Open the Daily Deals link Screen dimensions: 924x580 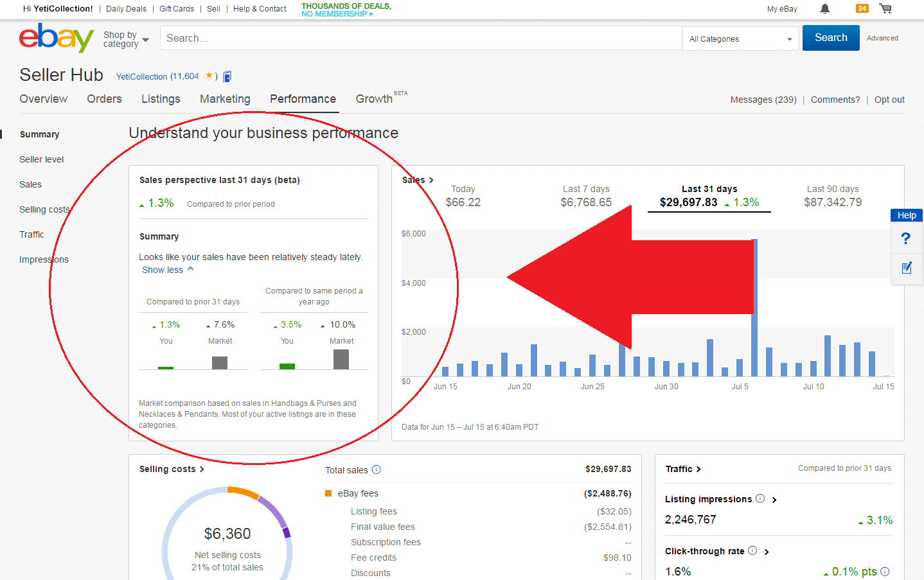point(126,9)
